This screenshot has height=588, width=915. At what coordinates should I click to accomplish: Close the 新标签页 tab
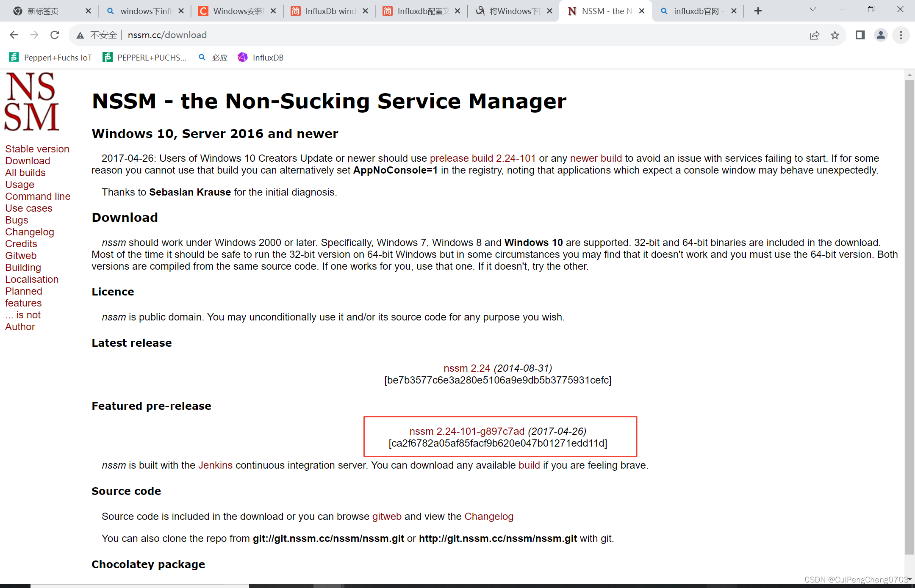pyautogui.click(x=88, y=11)
